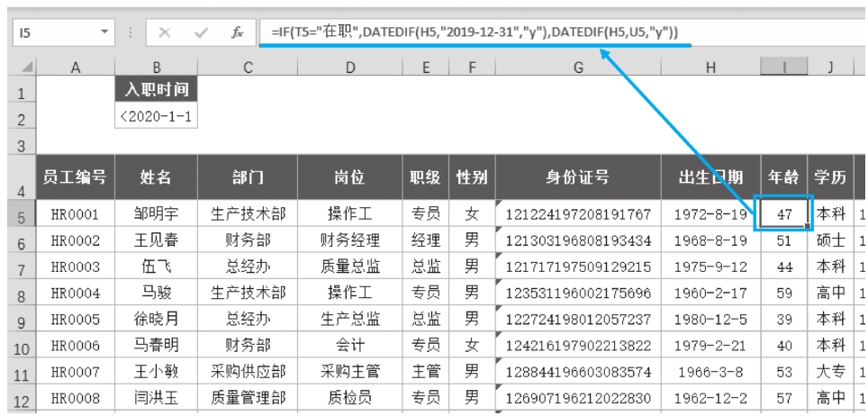Click the 入职时间 header cell

(156, 89)
